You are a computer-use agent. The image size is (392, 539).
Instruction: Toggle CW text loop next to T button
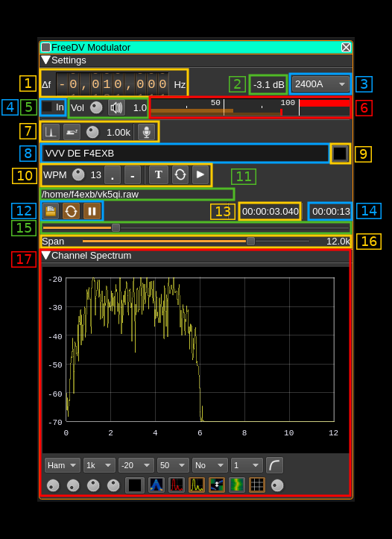point(180,175)
